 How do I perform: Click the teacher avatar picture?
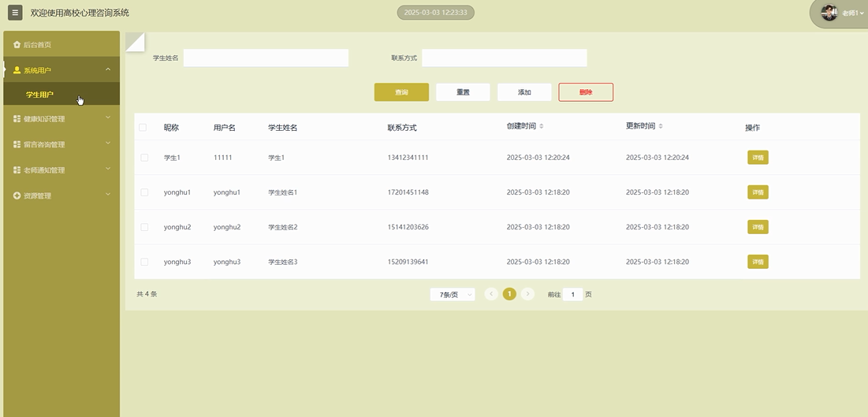[x=829, y=13]
